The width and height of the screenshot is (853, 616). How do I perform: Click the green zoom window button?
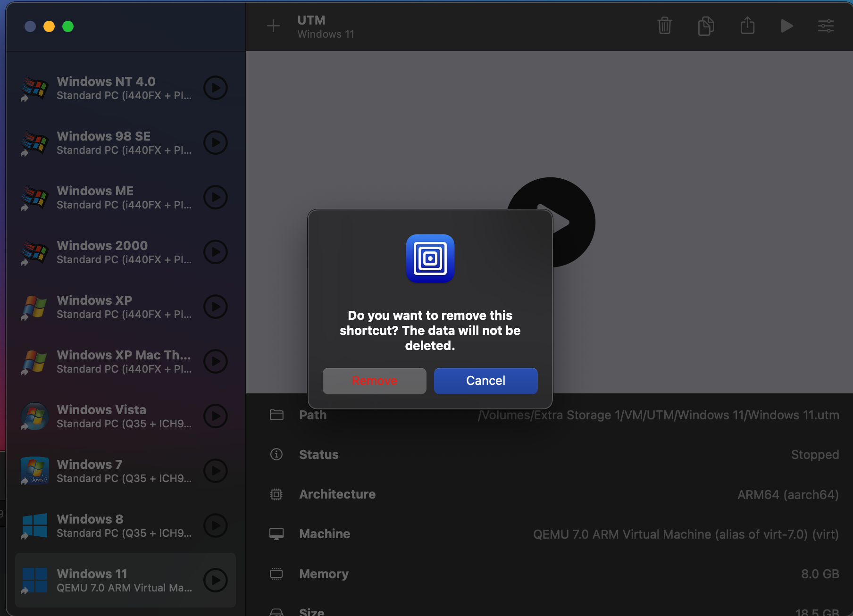coord(68,26)
